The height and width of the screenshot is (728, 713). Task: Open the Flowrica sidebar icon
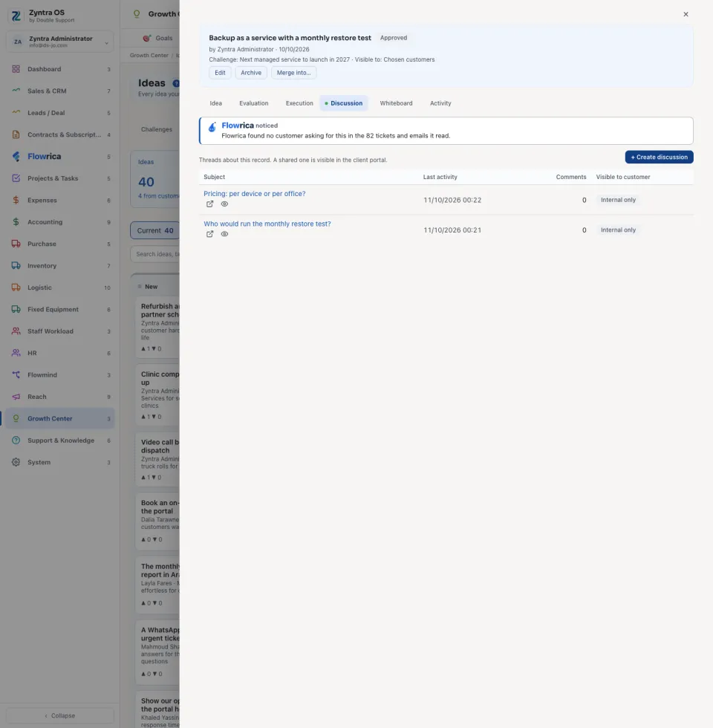pos(16,157)
